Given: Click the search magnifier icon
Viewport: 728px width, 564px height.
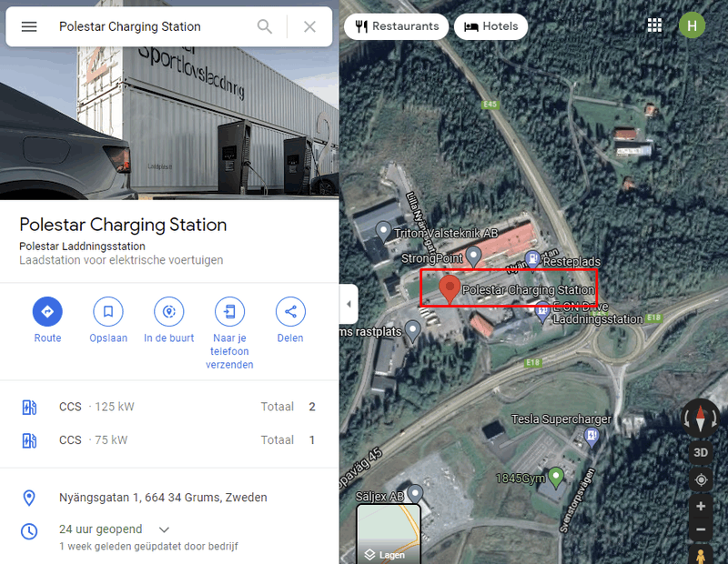Looking at the screenshot, I should pos(265,26).
